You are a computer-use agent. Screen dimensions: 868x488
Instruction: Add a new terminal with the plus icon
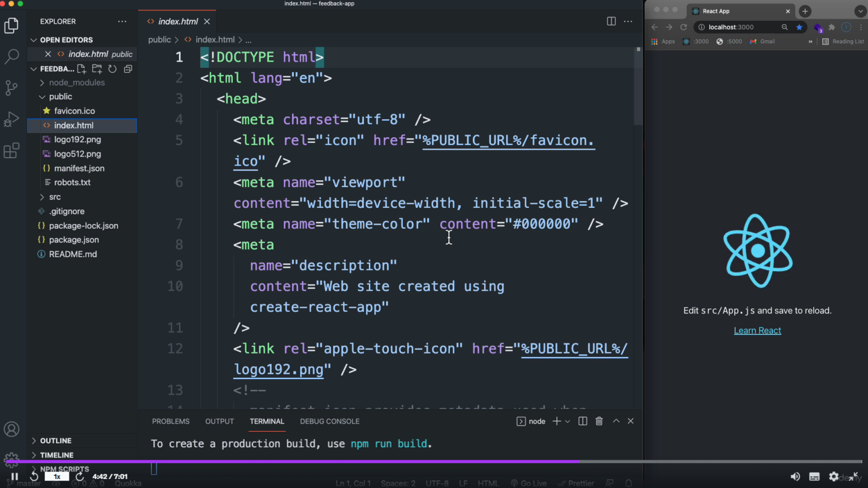click(x=556, y=421)
